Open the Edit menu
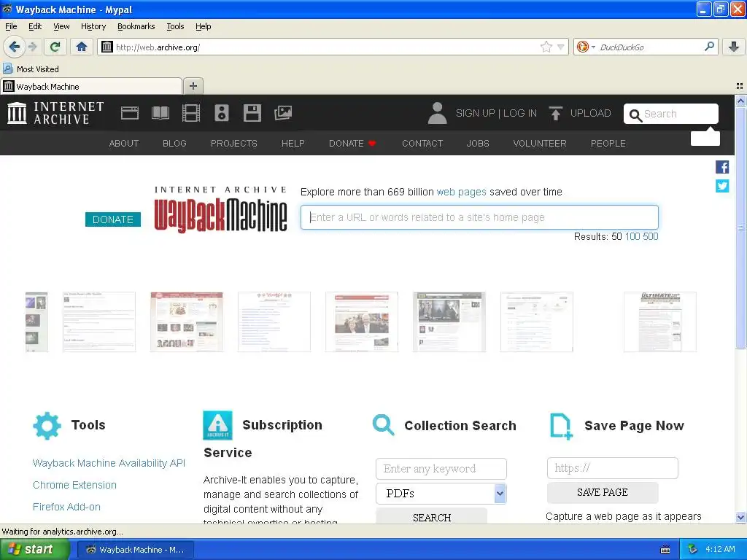This screenshot has width=747, height=560. pyautogui.click(x=35, y=26)
